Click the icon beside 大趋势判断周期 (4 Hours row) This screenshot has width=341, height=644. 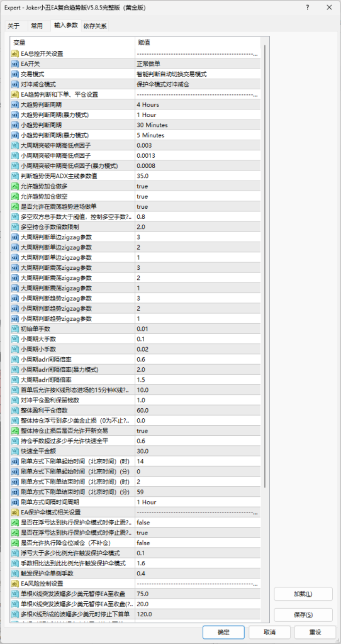[15, 105]
